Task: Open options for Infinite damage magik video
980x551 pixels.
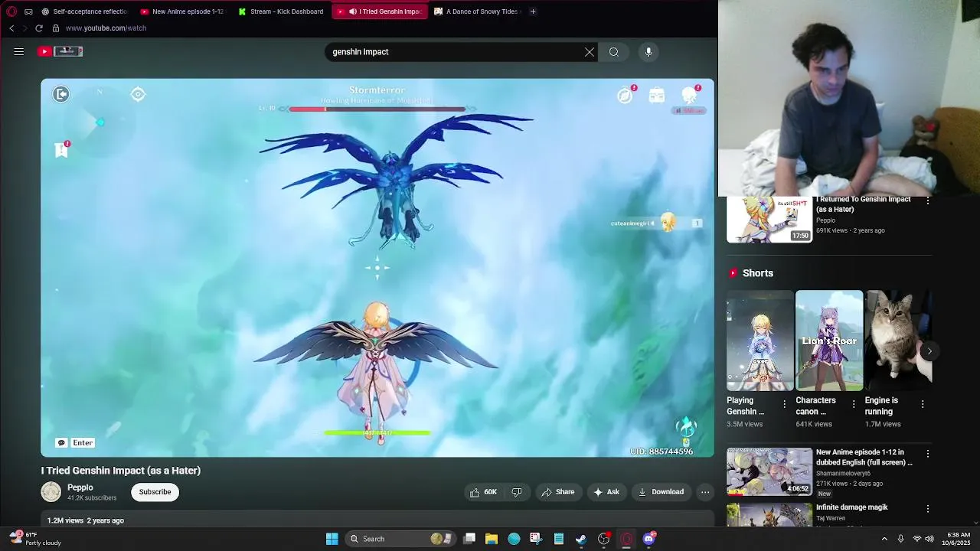Action: click(x=928, y=508)
